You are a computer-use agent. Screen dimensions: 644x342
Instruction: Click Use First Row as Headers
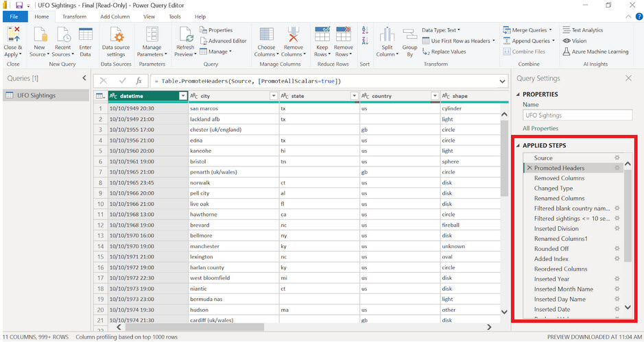tap(458, 40)
